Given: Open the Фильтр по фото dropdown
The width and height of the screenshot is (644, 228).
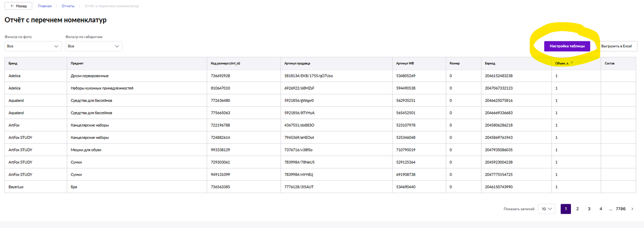Looking at the screenshot, I should 33,46.
